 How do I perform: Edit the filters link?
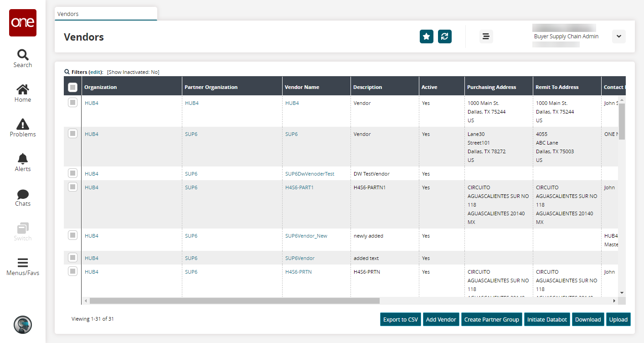pyautogui.click(x=96, y=72)
